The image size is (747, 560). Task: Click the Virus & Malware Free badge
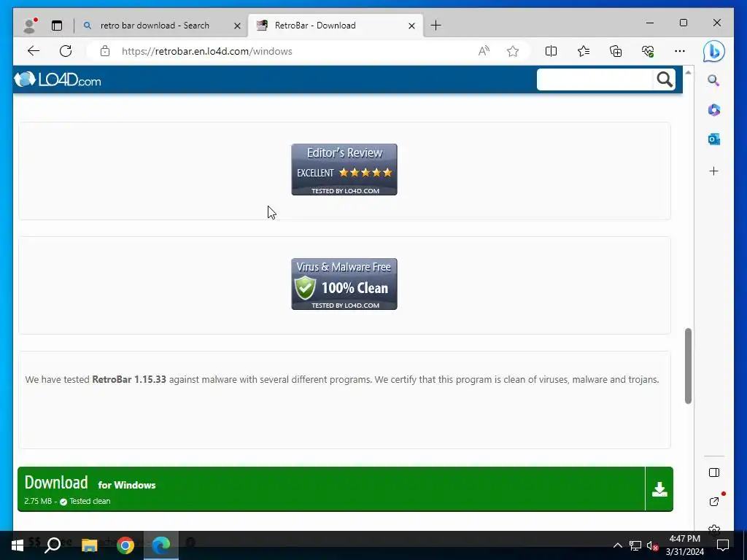click(344, 284)
